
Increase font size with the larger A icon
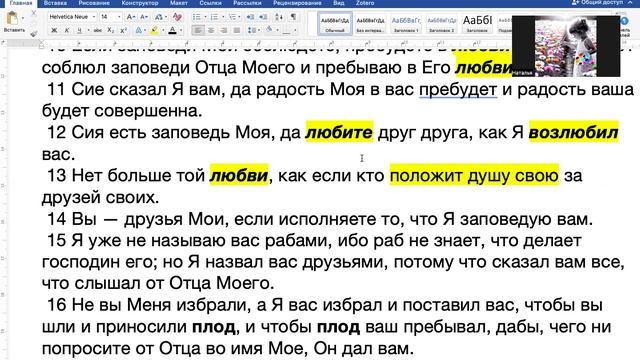131,17
